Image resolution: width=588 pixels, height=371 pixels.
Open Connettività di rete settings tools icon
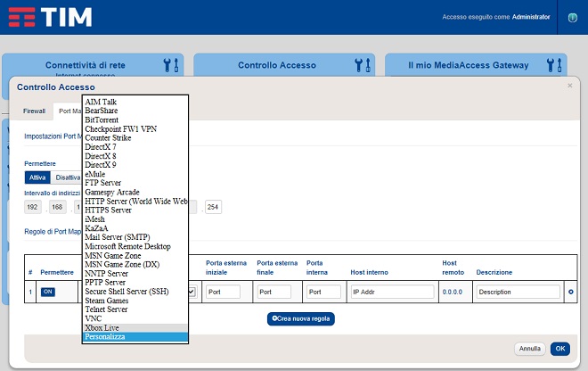tap(171, 65)
